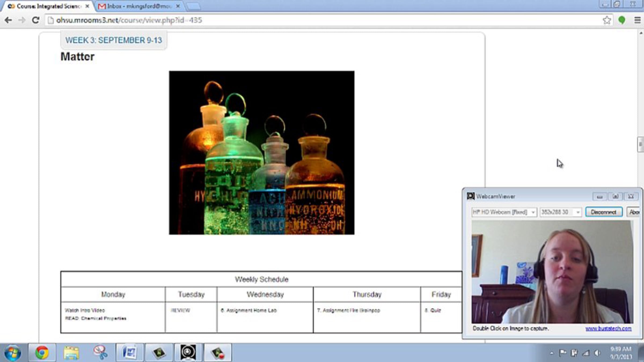Reload the page with refresh icon
The image size is (644, 362).
[35, 20]
